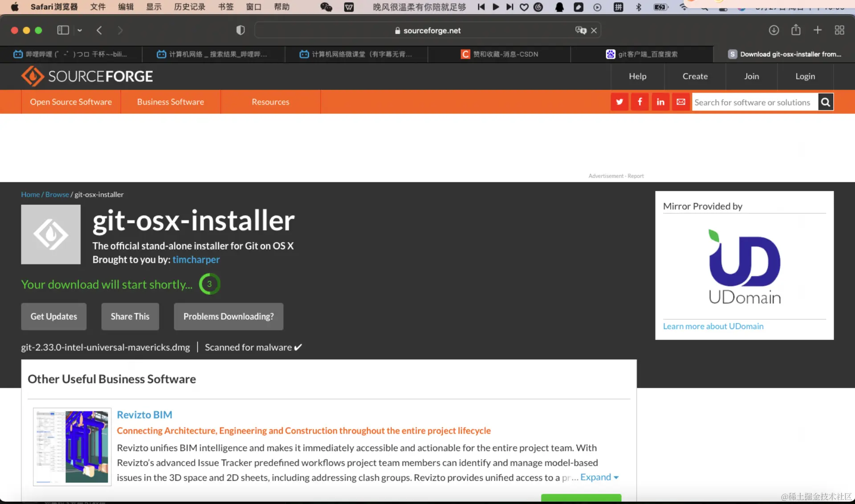The image size is (855, 504).
Task: Switch to the bilibili 干杯 tab
Action: click(71, 54)
